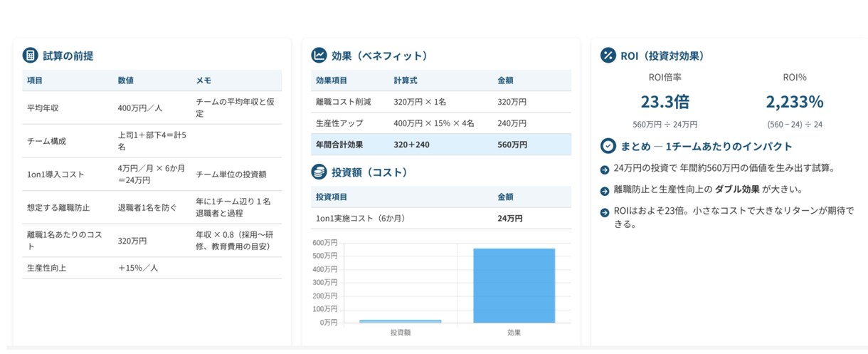Click the 効果項目 column header
The image size is (868, 354).
[332, 80]
